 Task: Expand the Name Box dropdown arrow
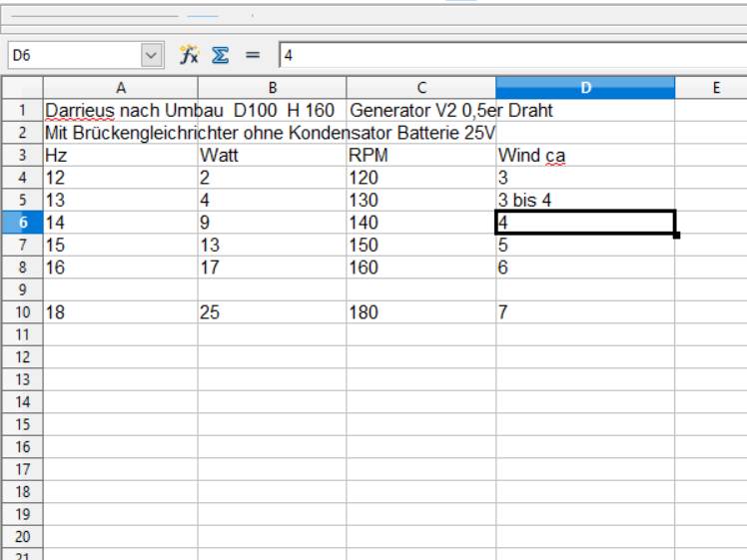152,53
